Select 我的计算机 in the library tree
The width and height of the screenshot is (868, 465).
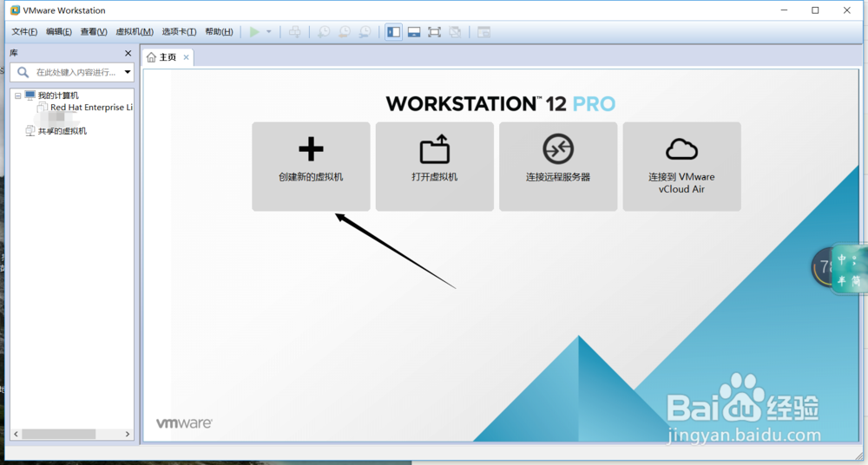coord(58,95)
